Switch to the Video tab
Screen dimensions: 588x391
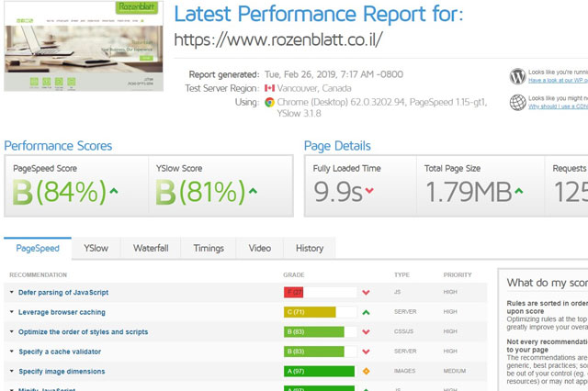(x=259, y=249)
